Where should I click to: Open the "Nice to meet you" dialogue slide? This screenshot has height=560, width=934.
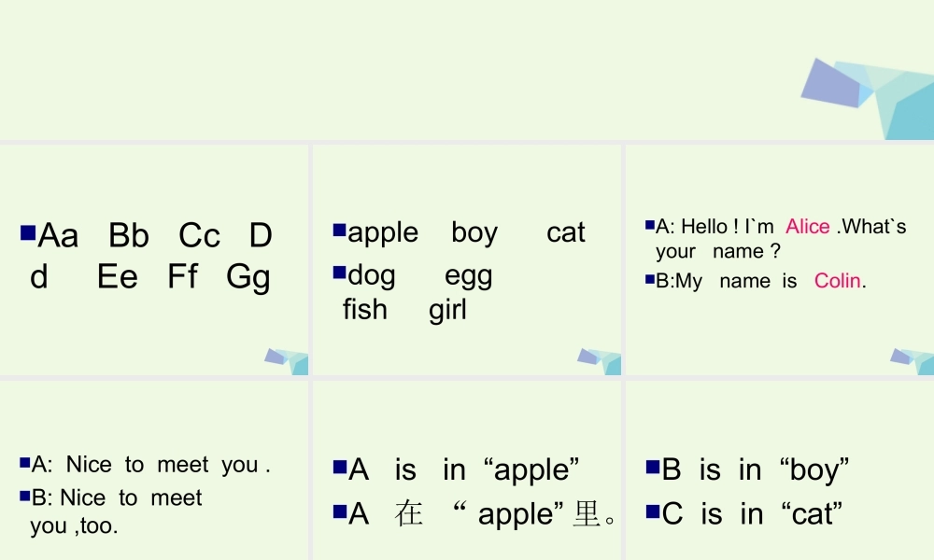pyautogui.click(x=154, y=471)
